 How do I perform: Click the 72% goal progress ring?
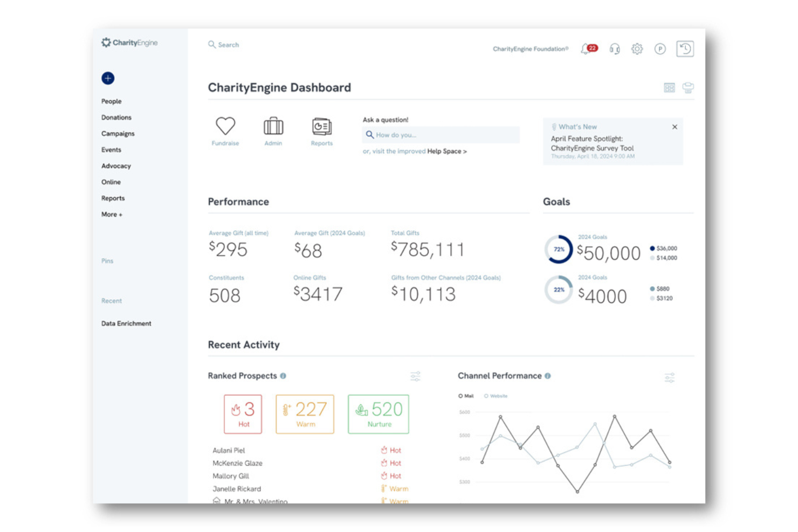tap(559, 249)
